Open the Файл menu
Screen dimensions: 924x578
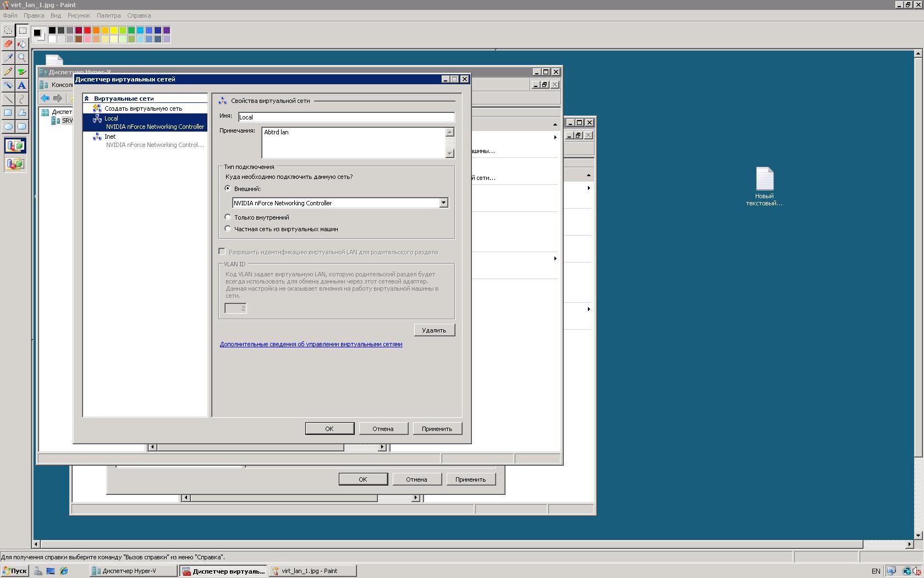(10, 15)
